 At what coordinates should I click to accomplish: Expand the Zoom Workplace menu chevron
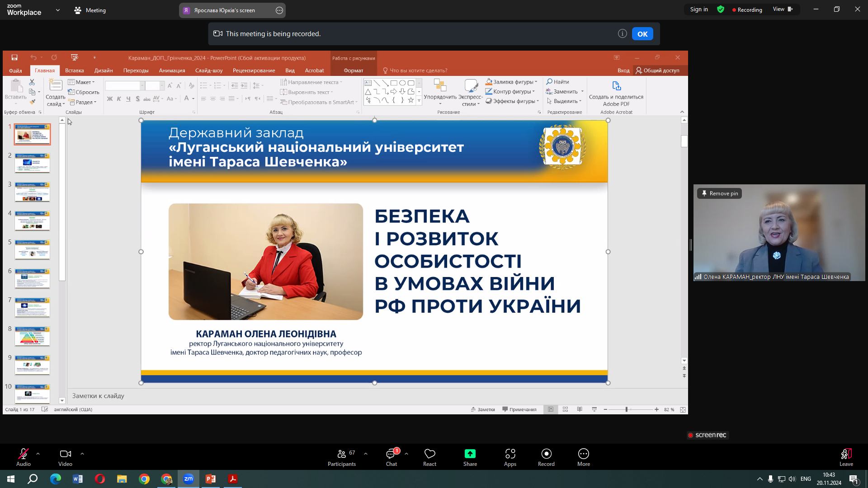(x=57, y=10)
